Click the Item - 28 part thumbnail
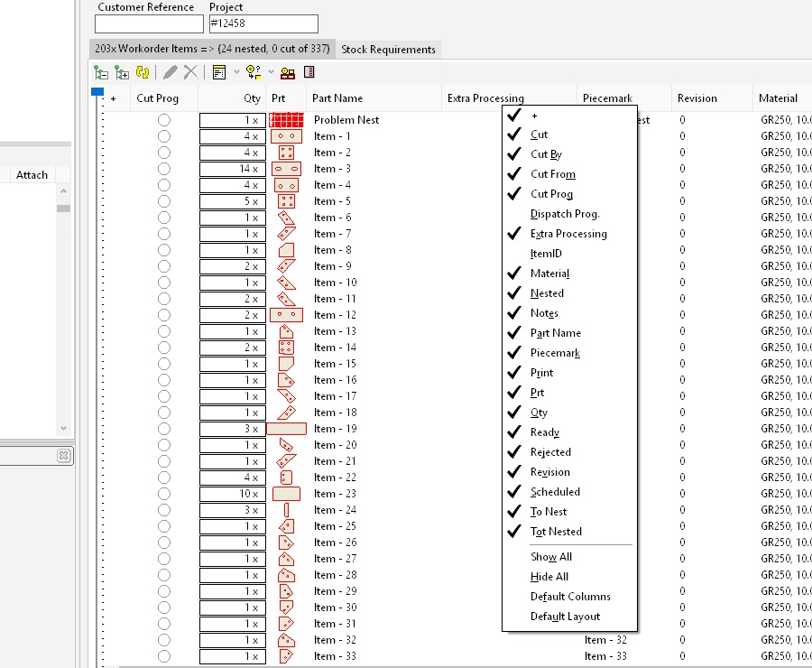 [286, 575]
